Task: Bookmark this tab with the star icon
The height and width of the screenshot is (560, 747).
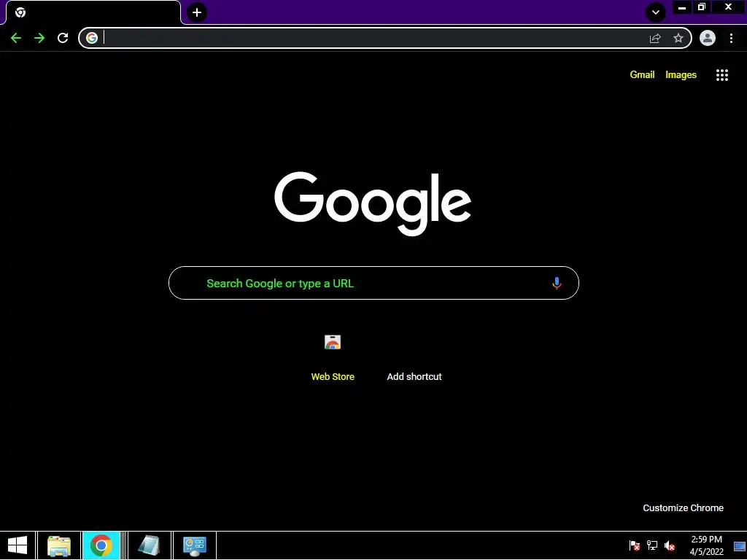Action: point(678,38)
